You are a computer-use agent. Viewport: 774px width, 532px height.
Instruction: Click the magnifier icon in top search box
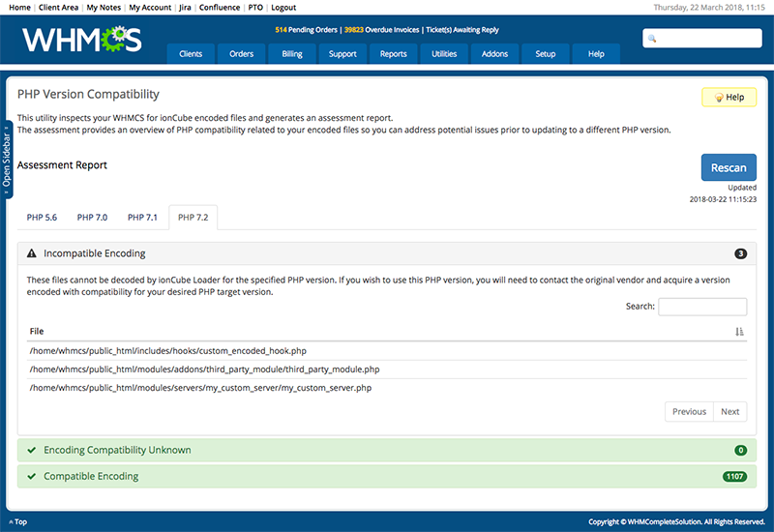(652, 39)
